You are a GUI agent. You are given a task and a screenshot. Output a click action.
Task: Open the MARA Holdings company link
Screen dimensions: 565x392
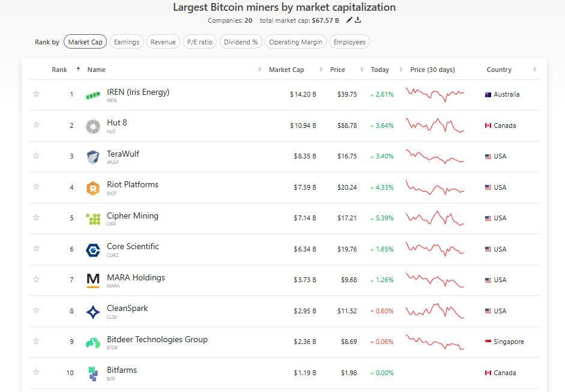(136, 277)
